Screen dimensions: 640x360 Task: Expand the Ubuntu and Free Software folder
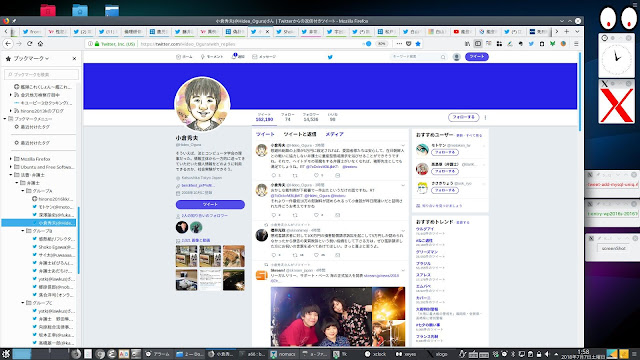coord(11,167)
